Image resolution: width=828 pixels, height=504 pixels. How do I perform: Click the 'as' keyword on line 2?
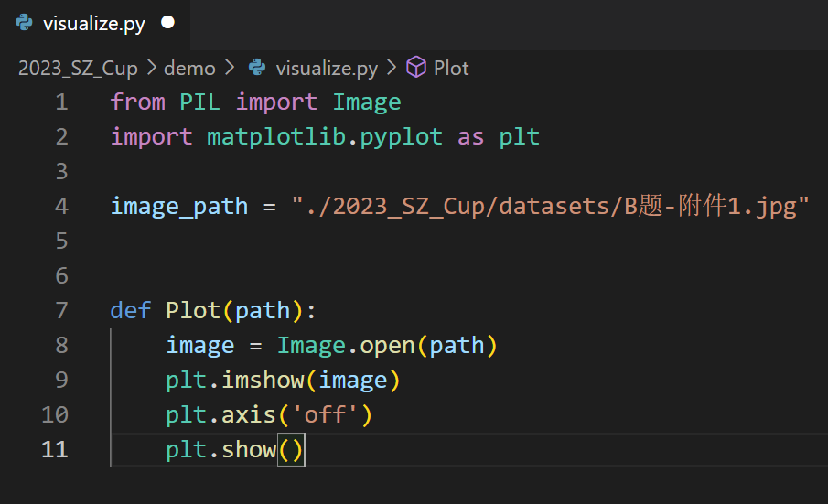point(471,136)
